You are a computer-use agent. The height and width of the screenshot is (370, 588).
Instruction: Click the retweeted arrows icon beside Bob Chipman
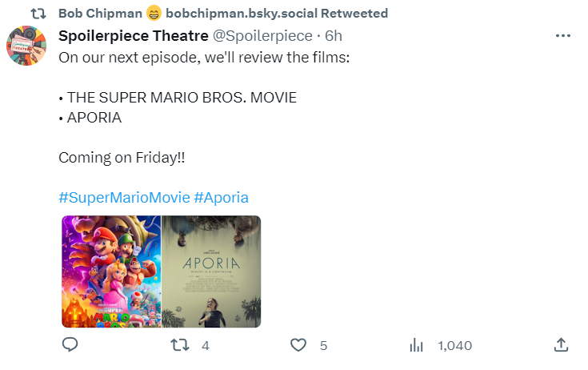[x=38, y=14]
